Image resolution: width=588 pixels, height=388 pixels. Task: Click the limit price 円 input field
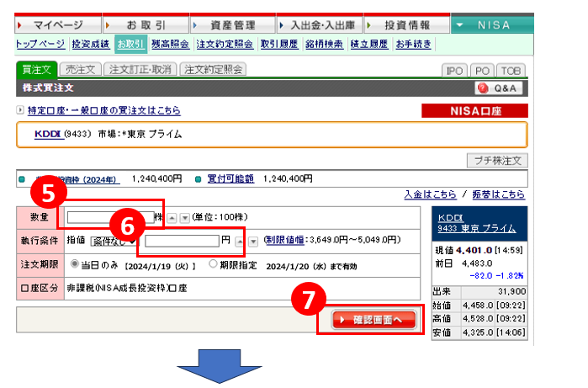pos(182,241)
